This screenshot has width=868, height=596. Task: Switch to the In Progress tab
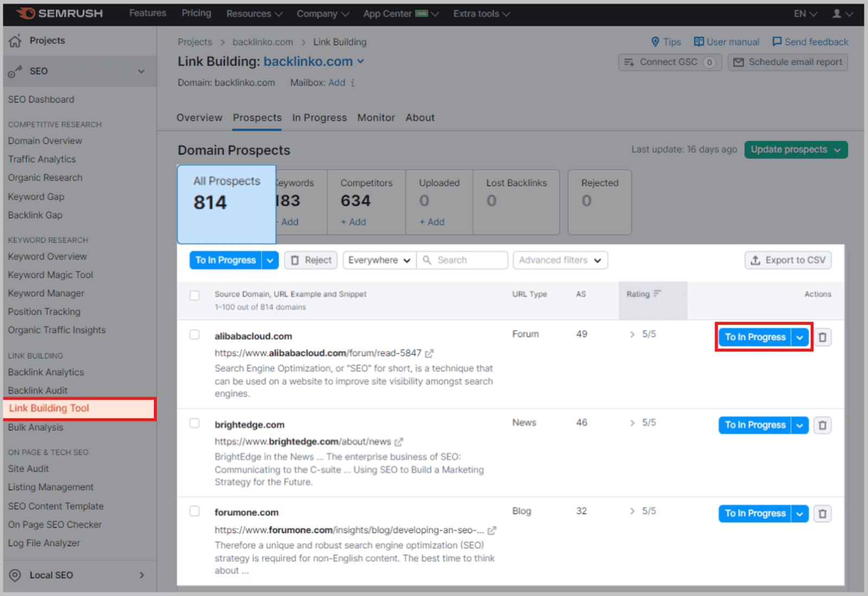pos(320,118)
